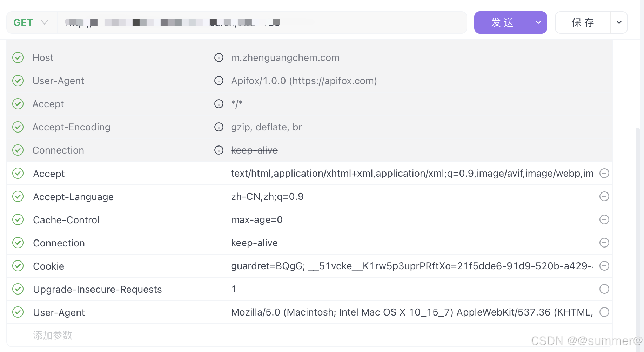644x352 pixels.
Task: Click 添加参数 to add a parameter
Action: [x=53, y=335]
